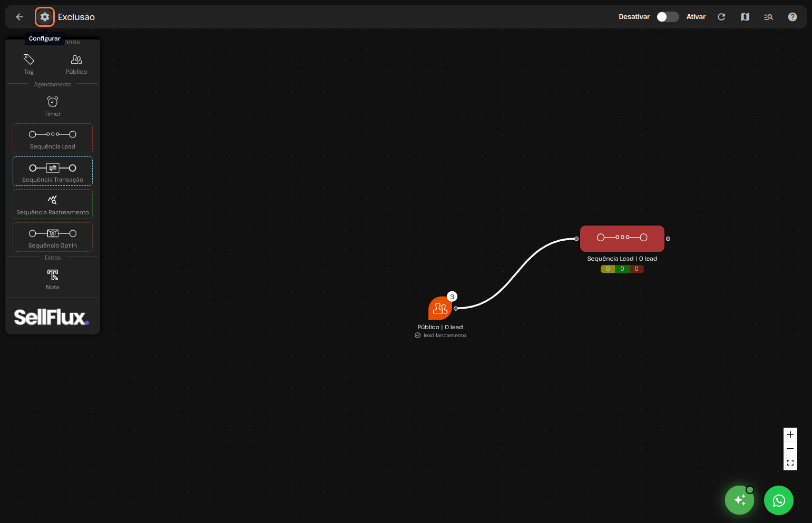Add a Nota element

click(x=53, y=279)
